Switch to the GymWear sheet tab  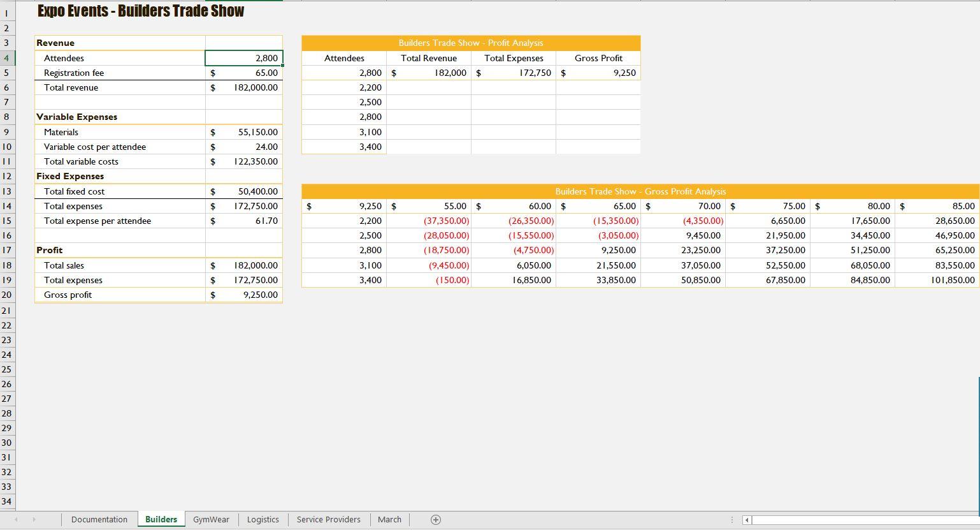(211, 520)
